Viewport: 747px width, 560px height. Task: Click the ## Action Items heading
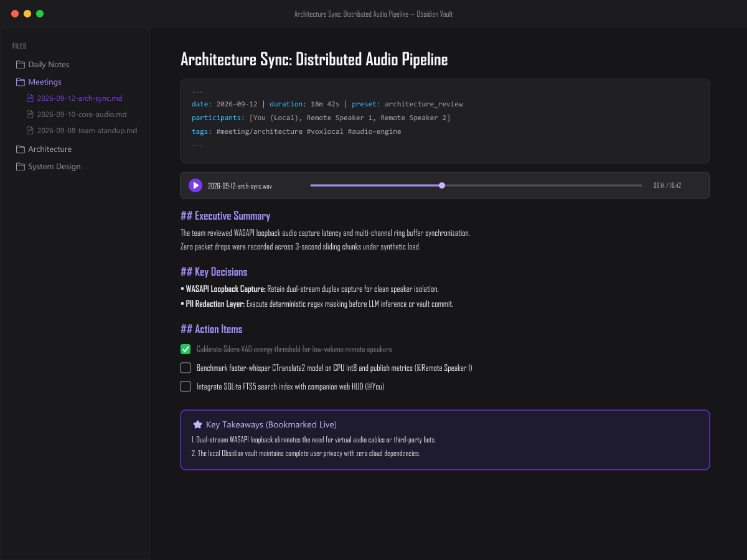(211, 329)
